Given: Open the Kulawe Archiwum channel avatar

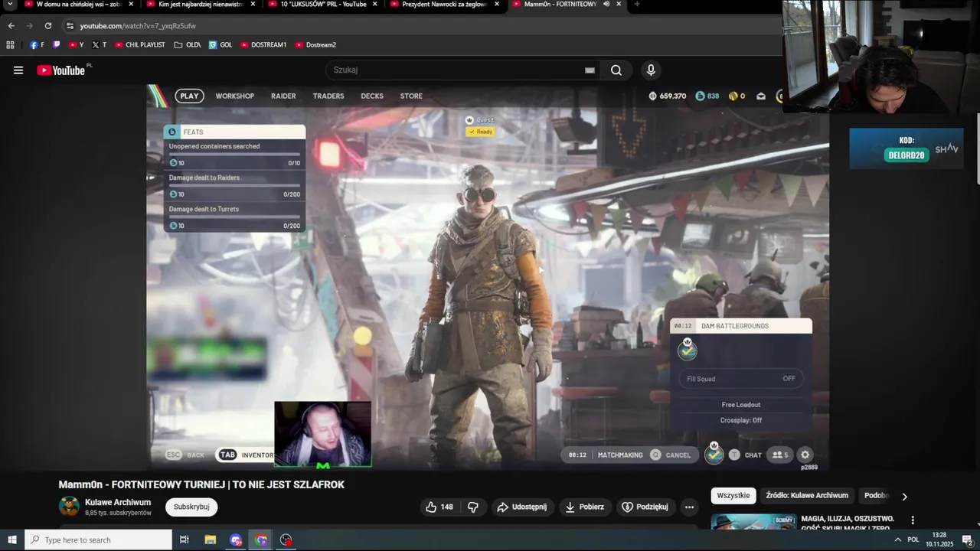Looking at the screenshot, I should click(x=69, y=506).
